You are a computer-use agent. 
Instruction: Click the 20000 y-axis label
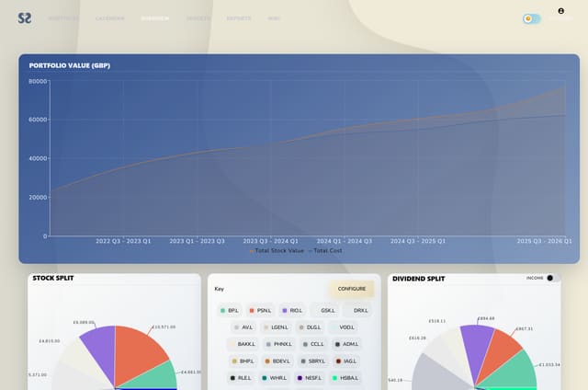38,198
